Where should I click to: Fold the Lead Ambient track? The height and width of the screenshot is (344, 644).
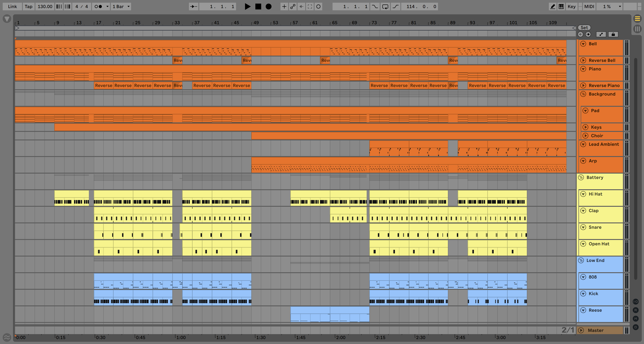pyautogui.click(x=583, y=144)
